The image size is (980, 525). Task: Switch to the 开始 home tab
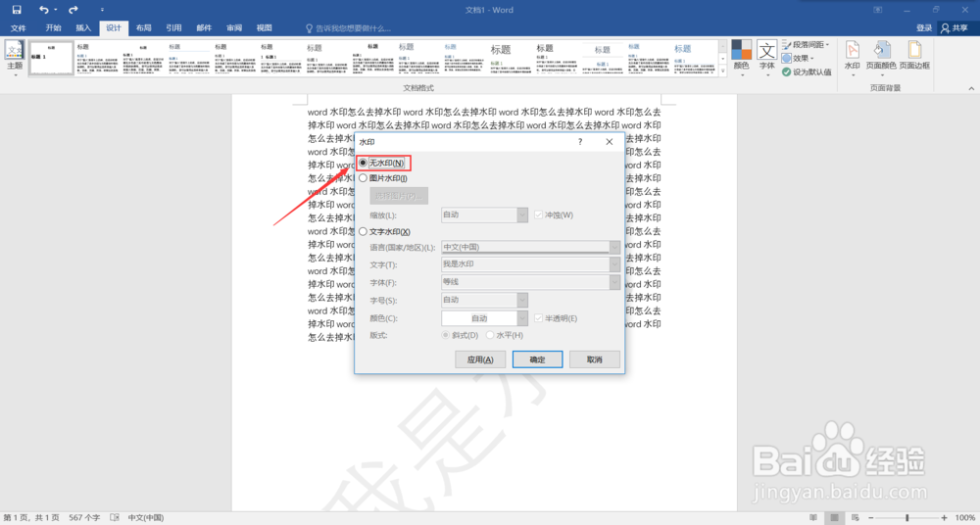click(53, 28)
